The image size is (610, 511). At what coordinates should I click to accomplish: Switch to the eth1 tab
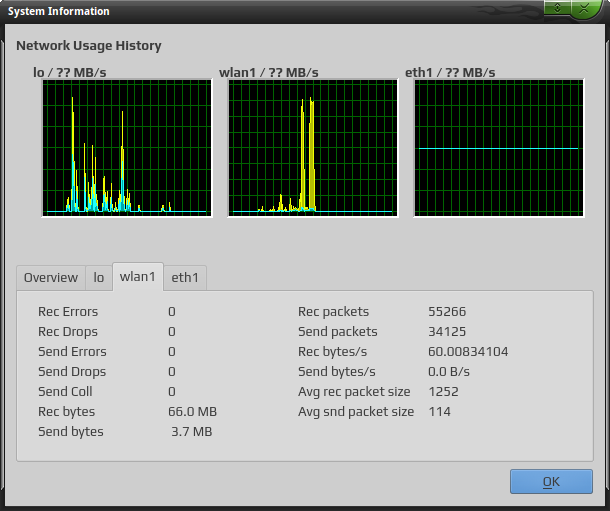[x=185, y=278]
